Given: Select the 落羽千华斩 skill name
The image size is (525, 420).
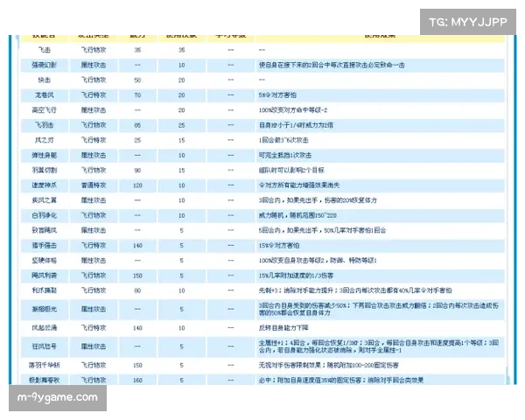Looking at the screenshot, I should (x=45, y=365).
